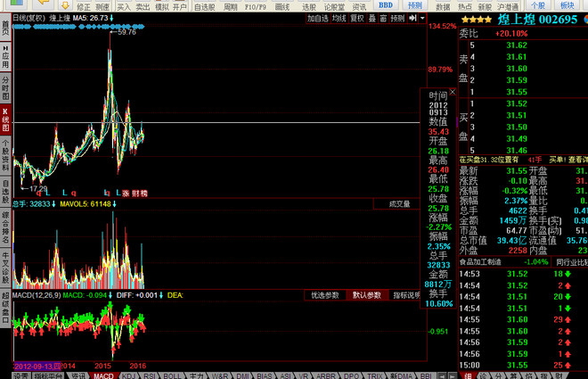
Task: Click the yellow back arrow icon
Action: (44, 4)
